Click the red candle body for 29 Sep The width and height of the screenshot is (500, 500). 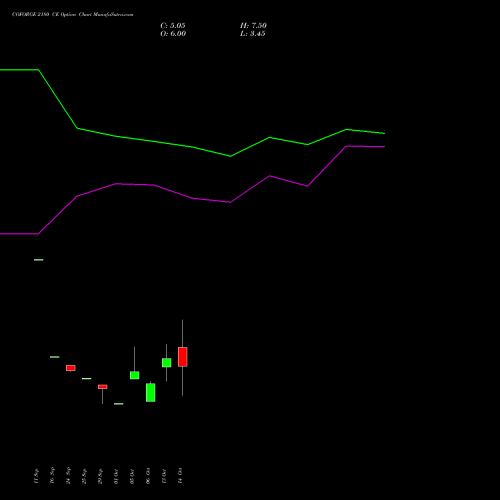(x=103, y=387)
